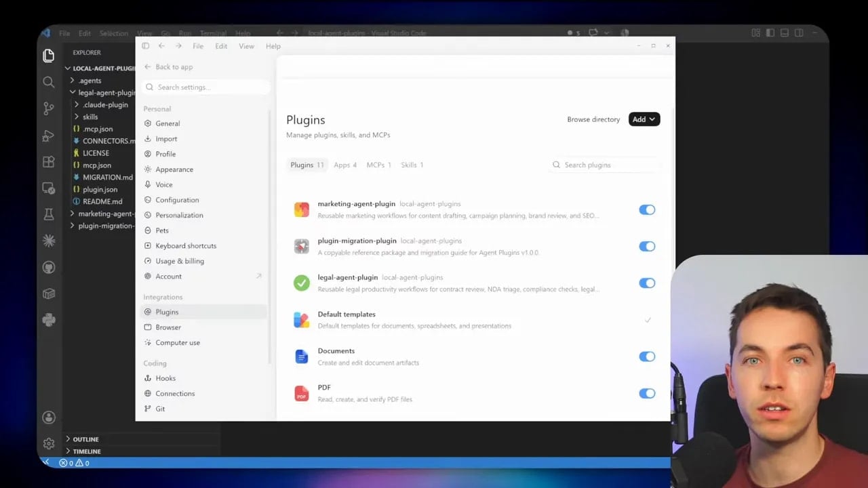Switch to the MCPs 1 tab
868x488 pixels.
(379, 165)
